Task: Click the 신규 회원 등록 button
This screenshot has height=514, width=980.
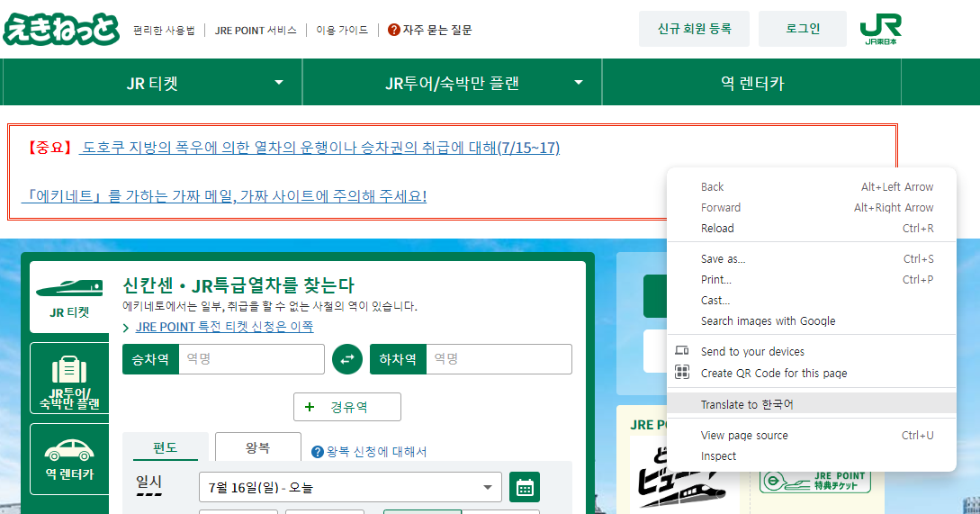Action: 694,29
